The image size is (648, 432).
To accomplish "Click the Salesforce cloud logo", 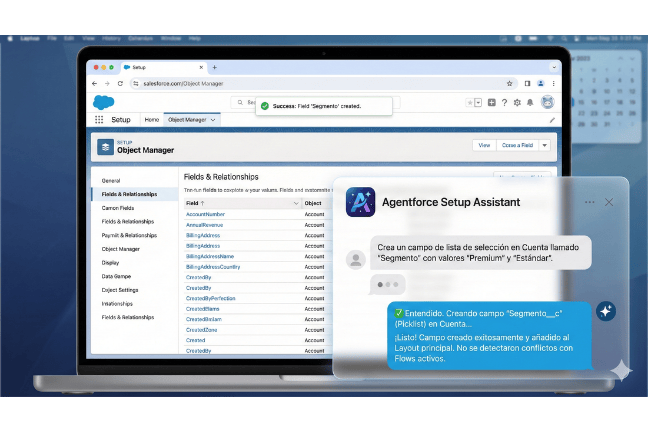I will (x=103, y=102).
